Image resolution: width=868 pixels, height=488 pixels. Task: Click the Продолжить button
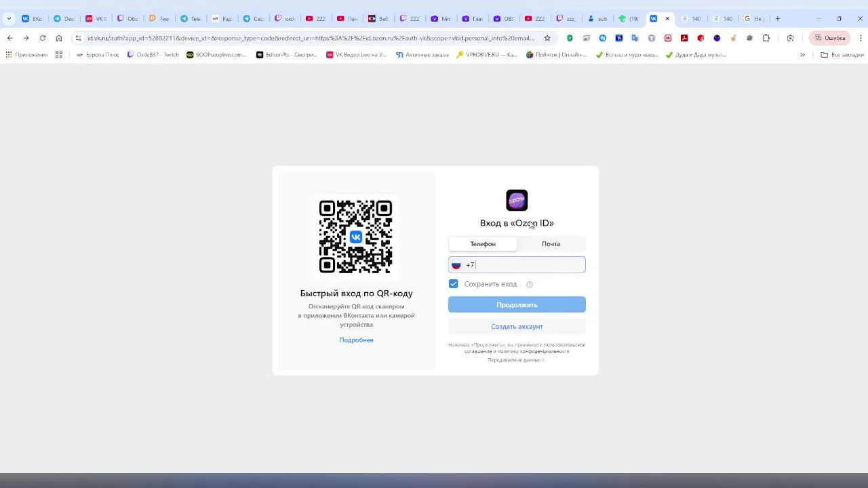click(x=517, y=305)
